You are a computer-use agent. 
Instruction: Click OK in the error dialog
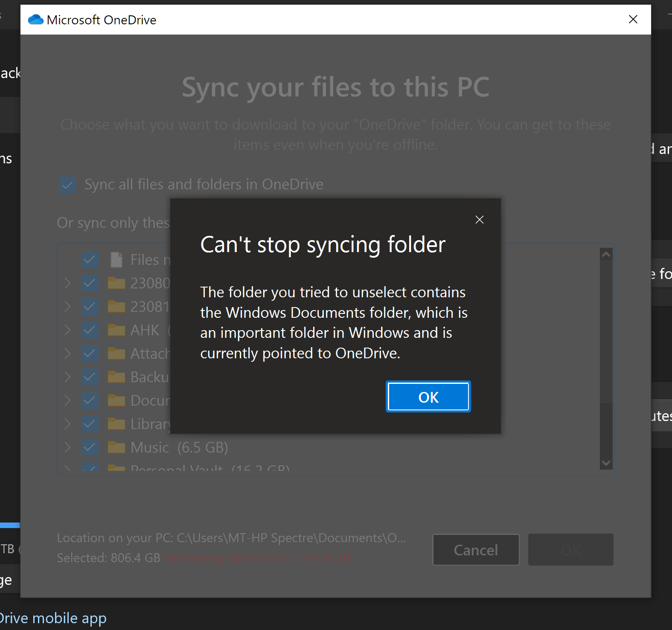[x=428, y=397]
